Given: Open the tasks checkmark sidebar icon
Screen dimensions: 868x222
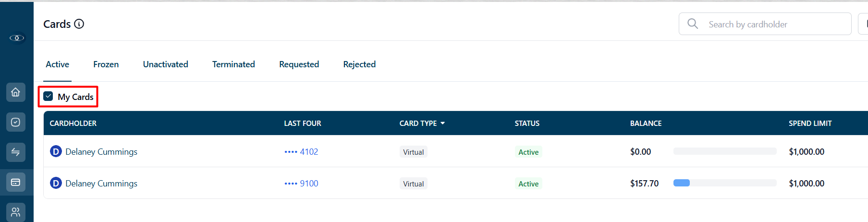Looking at the screenshot, I should pyautogui.click(x=16, y=122).
